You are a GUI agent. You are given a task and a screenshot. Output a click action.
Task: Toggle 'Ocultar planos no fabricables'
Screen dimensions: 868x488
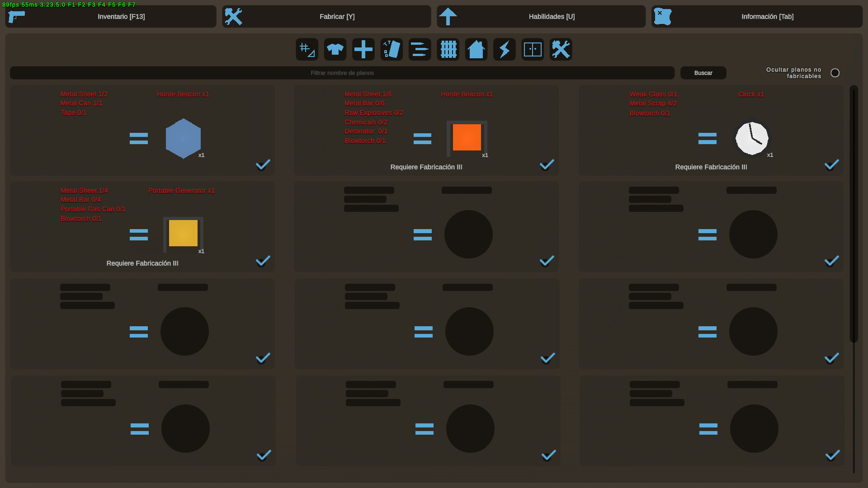835,73
